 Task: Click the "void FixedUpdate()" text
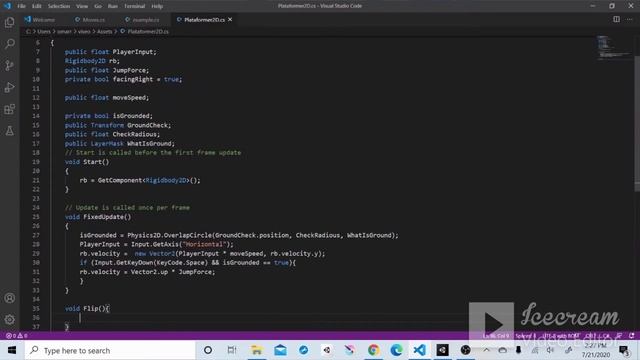tap(98, 217)
